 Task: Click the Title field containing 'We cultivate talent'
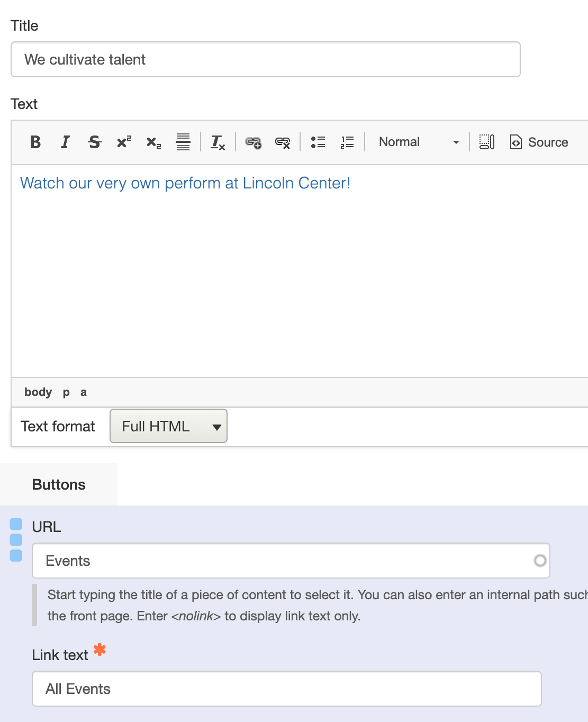[x=265, y=59]
